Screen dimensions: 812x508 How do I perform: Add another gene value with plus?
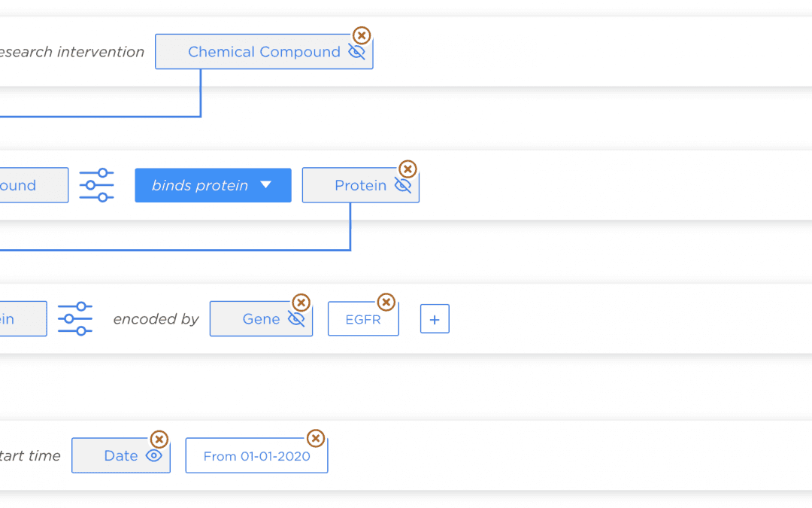click(435, 319)
